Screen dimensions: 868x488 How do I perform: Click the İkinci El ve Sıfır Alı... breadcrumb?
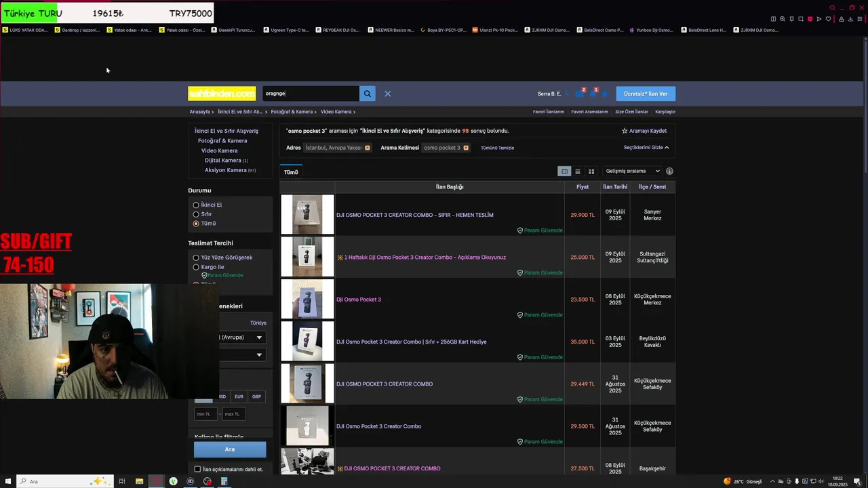[240, 112]
